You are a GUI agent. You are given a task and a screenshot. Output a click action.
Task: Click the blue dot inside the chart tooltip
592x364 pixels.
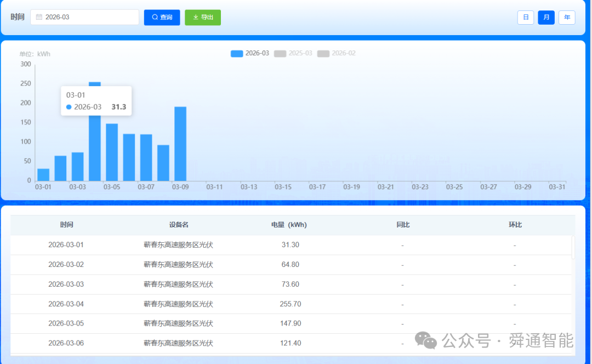tap(69, 107)
